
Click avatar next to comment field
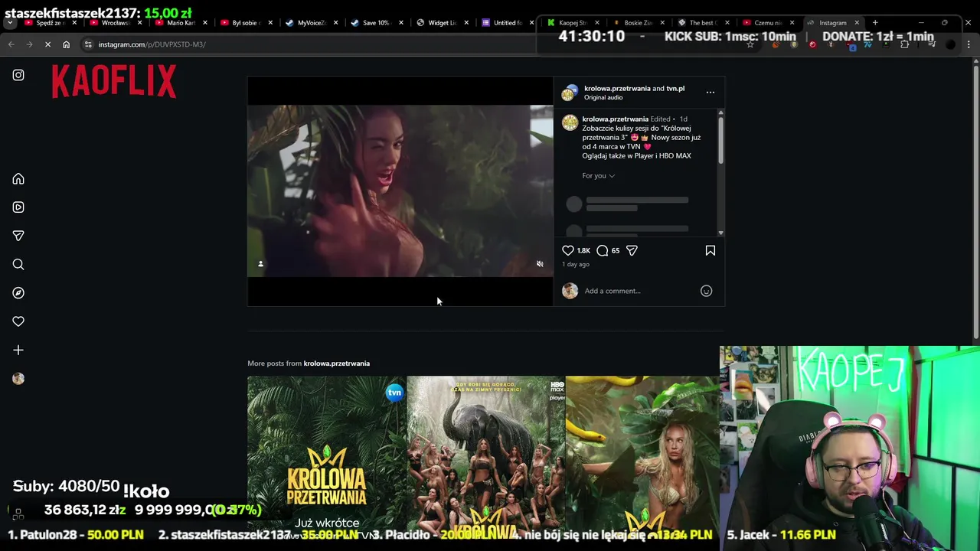[570, 291]
